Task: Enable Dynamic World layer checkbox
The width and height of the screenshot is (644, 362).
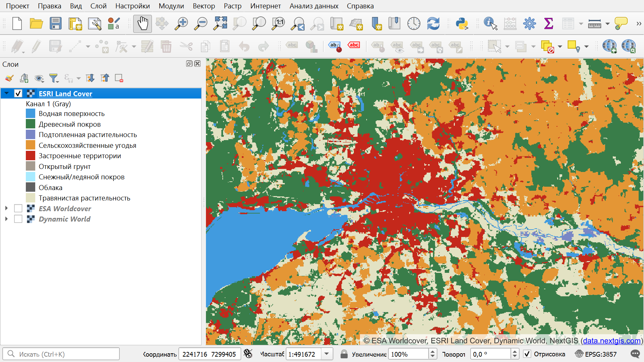Action: (18, 219)
